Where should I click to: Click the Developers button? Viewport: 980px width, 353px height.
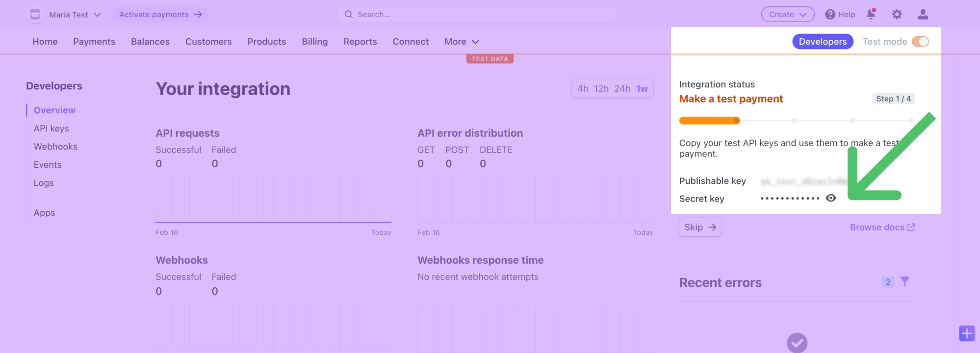pos(823,42)
